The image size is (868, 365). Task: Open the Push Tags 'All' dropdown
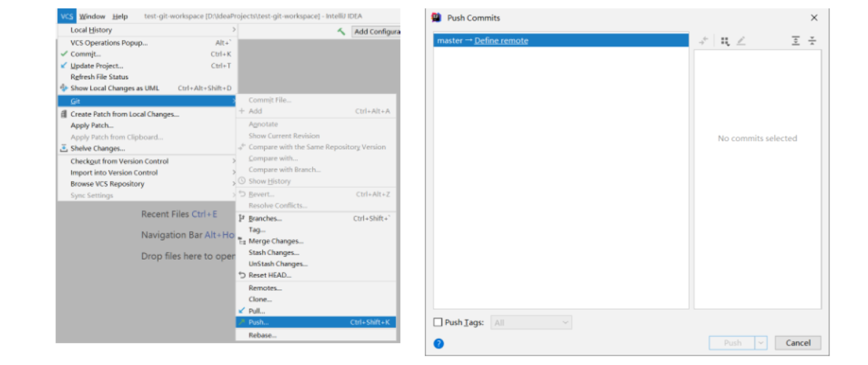(x=531, y=322)
